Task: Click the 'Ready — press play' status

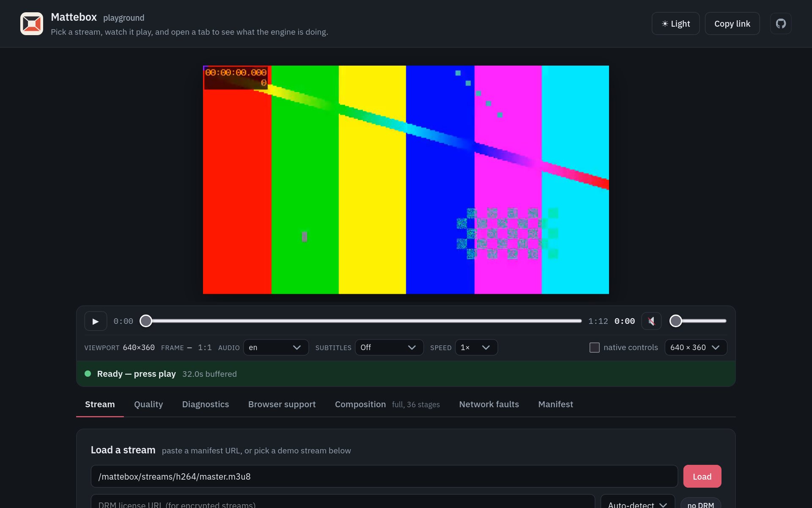Action: (136, 374)
